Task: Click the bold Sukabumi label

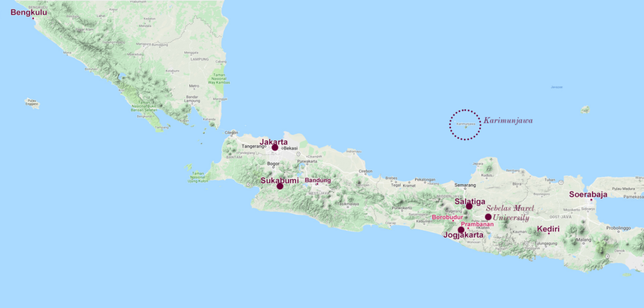Action: click(x=280, y=180)
